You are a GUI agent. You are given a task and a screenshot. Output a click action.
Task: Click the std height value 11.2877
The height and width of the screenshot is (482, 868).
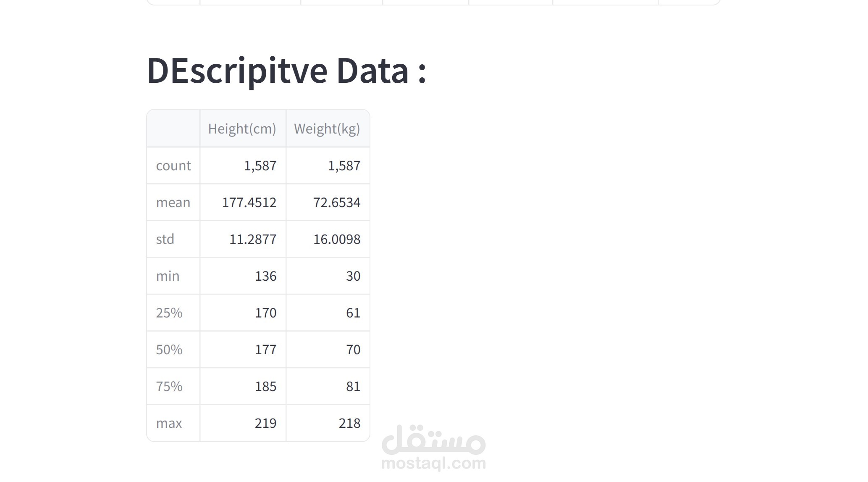(x=253, y=239)
